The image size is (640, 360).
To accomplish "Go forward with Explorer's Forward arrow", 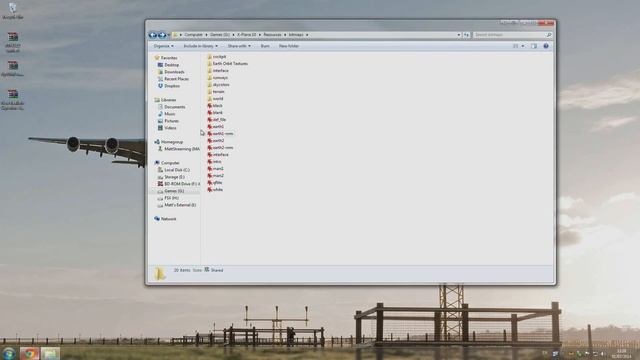I will point(162,35).
